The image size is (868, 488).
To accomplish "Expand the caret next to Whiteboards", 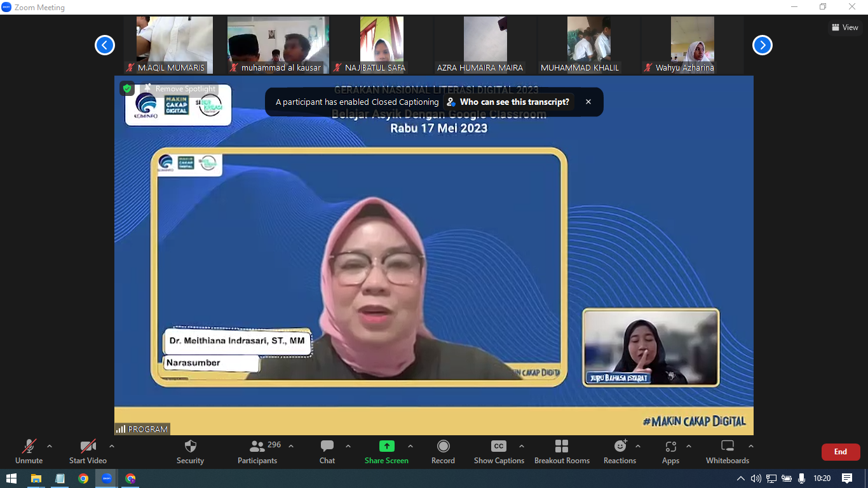I will tap(751, 446).
